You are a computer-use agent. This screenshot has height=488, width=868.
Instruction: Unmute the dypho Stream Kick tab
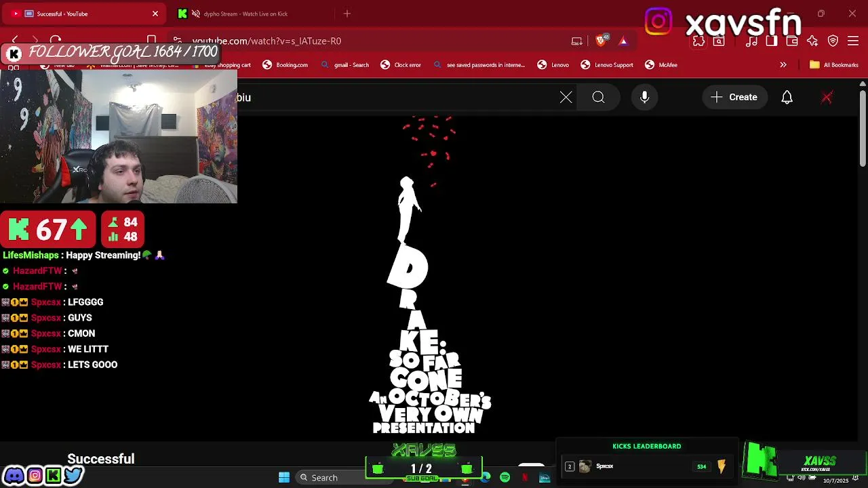point(195,14)
